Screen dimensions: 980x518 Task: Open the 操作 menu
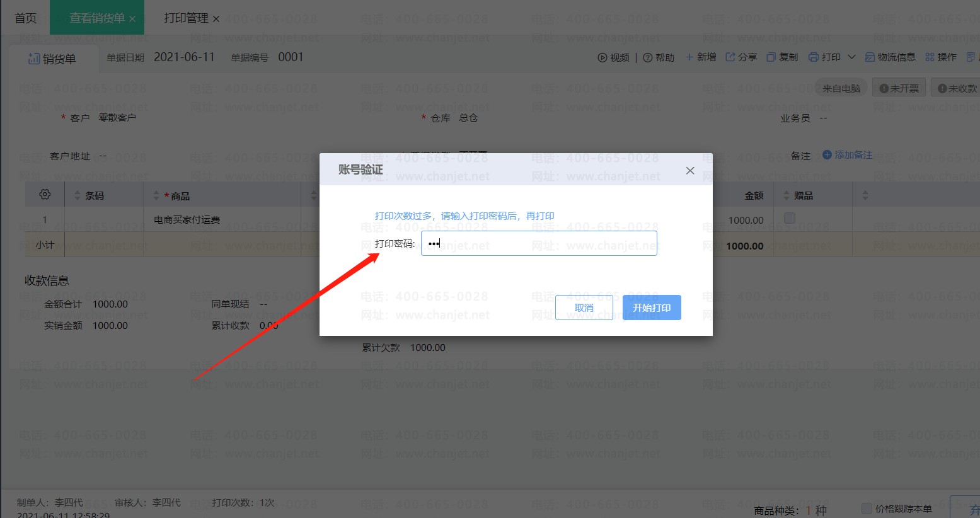(x=941, y=57)
